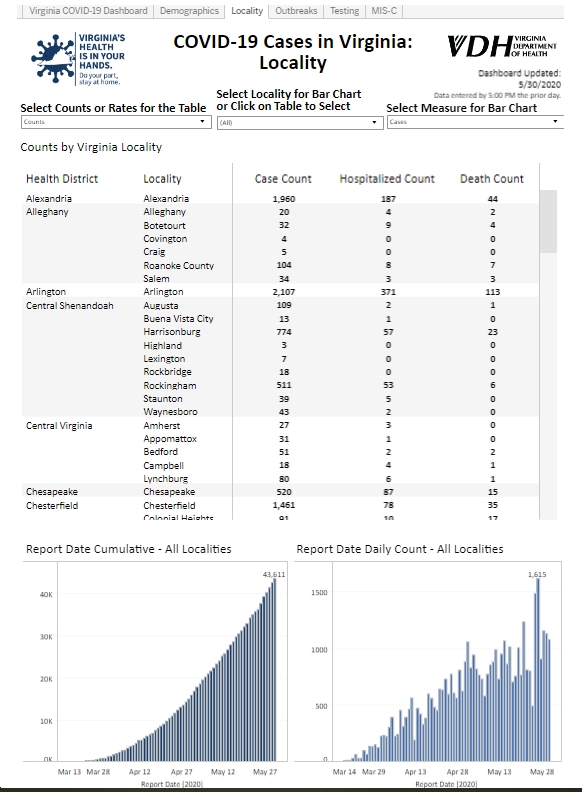
Task: Select Arlington locality row in table
Action: 280,292
